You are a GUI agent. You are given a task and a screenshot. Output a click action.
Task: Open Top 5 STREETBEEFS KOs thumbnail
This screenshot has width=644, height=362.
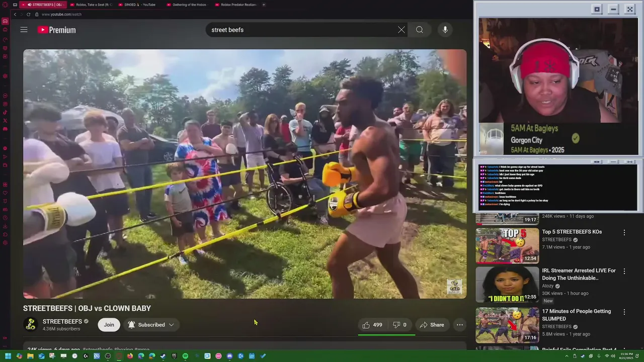pyautogui.click(x=507, y=246)
